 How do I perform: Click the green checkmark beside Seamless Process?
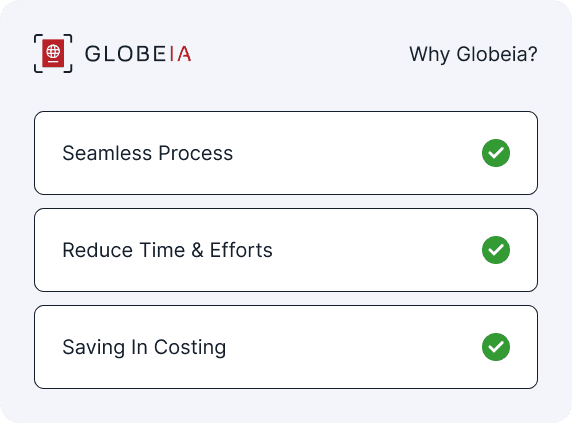coord(496,153)
